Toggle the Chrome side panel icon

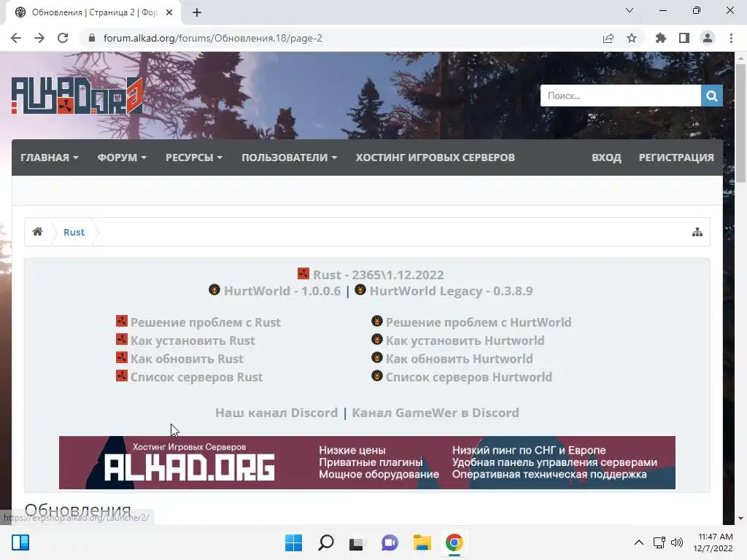pyautogui.click(x=684, y=38)
